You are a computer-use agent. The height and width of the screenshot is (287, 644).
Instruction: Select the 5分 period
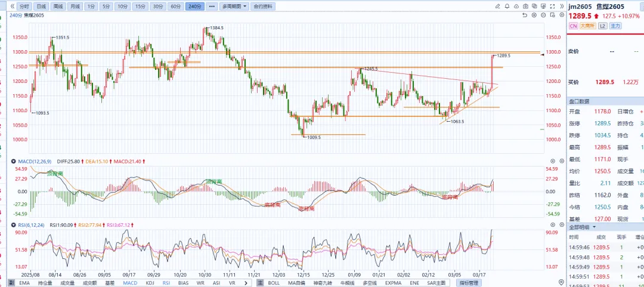[106, 6]
